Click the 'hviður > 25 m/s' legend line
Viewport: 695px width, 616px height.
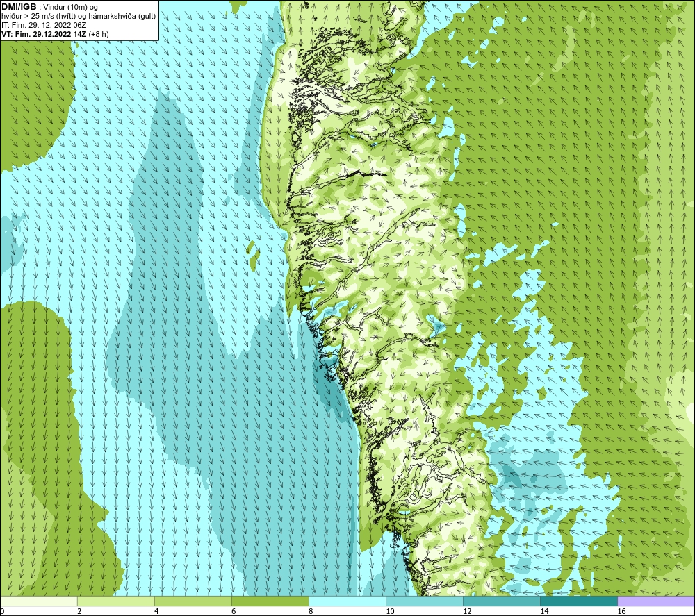(79, 17)
